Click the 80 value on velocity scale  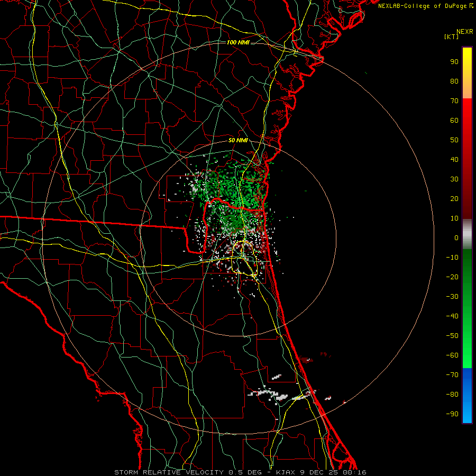[x=454, y=81]
